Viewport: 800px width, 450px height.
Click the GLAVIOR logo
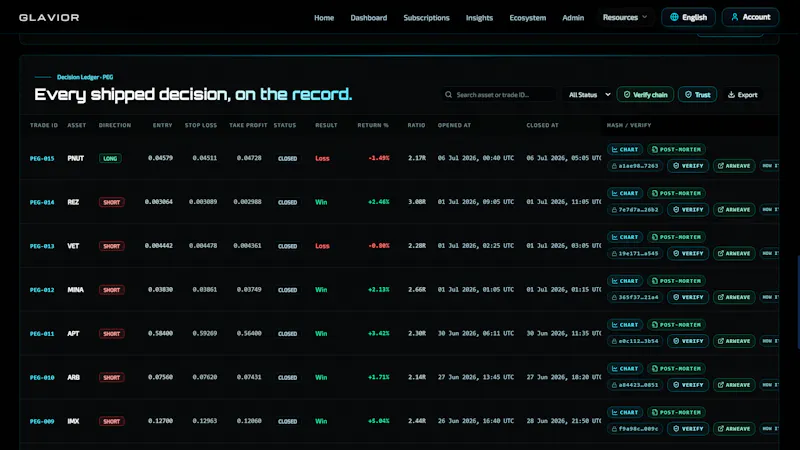(49, 18)
